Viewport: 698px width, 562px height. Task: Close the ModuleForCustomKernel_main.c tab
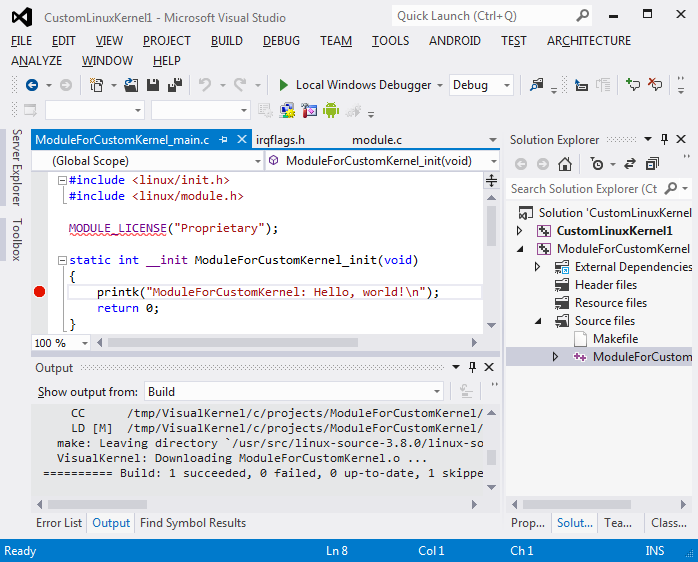pyautogui.click(x=242, y=139)
